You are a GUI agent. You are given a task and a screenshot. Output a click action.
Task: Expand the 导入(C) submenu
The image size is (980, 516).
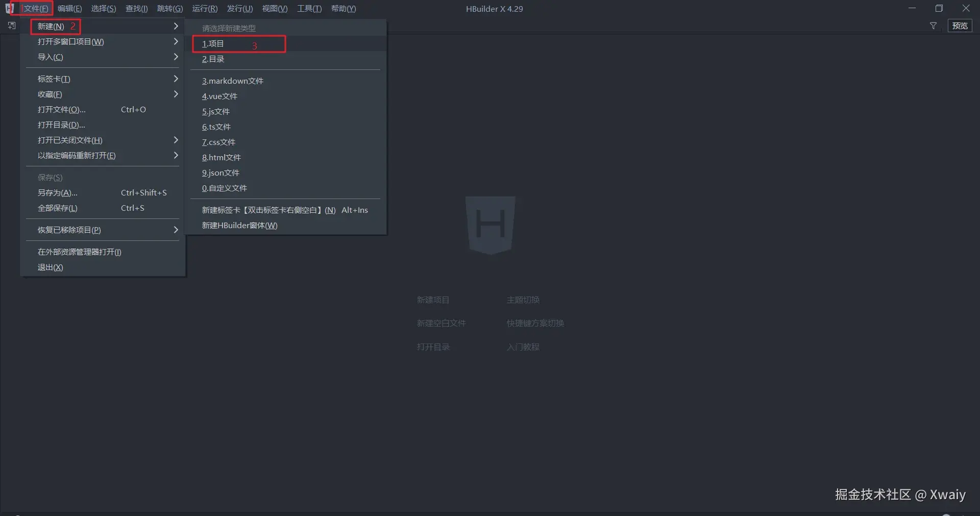pos(103,57)
